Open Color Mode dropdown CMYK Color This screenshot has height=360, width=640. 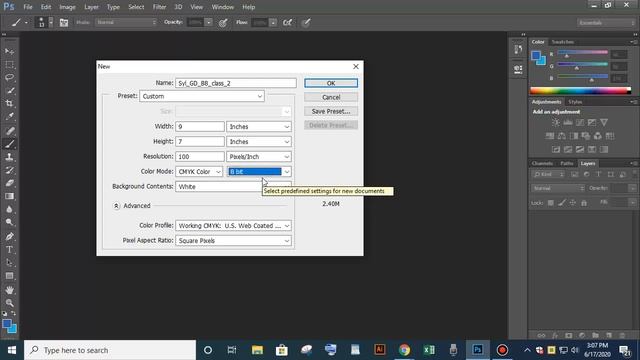click(x=199, y=172)
